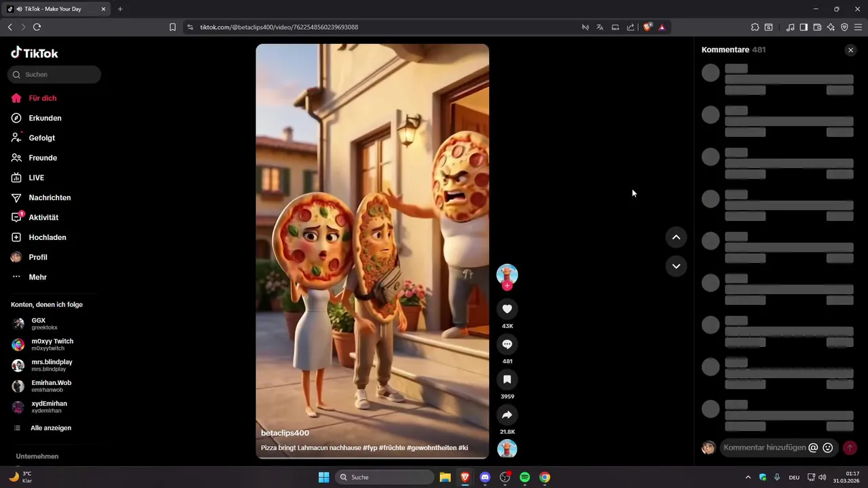Open comments via the speech bubble icon
The height and width of the screenshot is (488, 868).
click(507, 344)
